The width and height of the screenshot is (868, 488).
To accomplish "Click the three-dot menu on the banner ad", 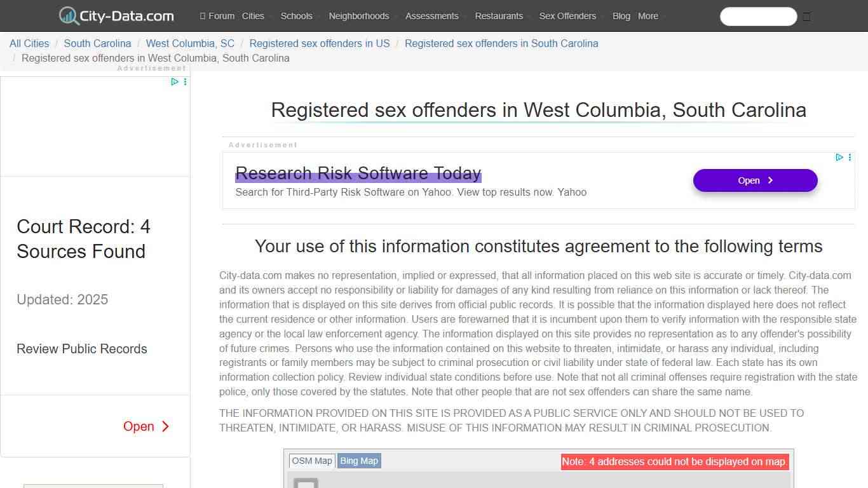I will (x=850, y=157).
